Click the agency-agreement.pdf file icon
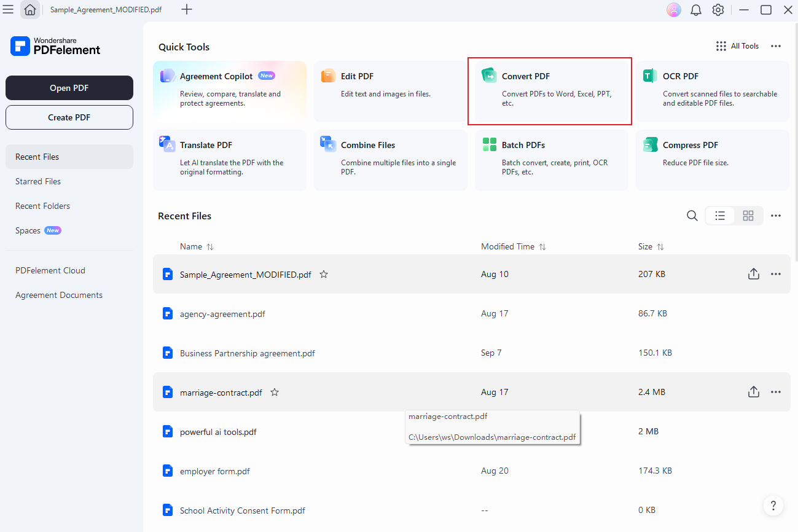798x532 pixels. (167, 313)
